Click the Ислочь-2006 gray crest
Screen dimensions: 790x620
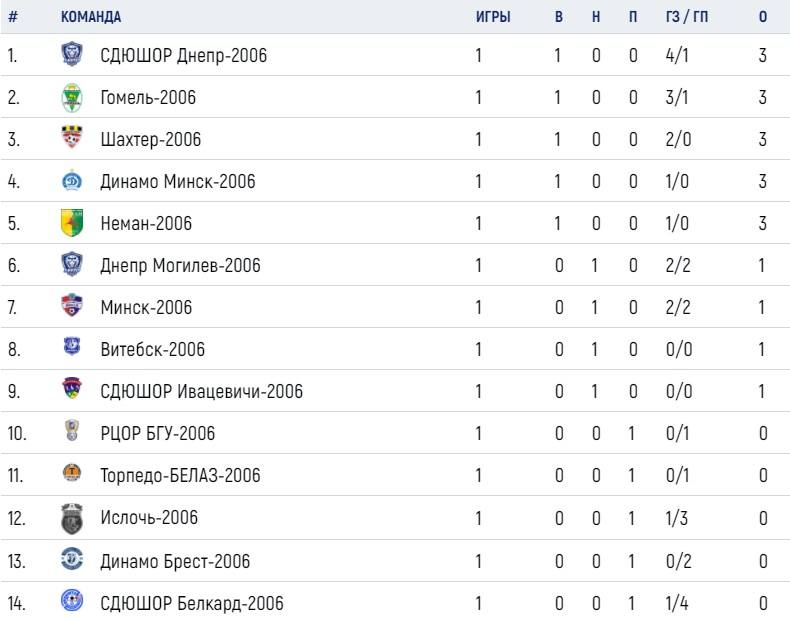[x=72, y=518]
